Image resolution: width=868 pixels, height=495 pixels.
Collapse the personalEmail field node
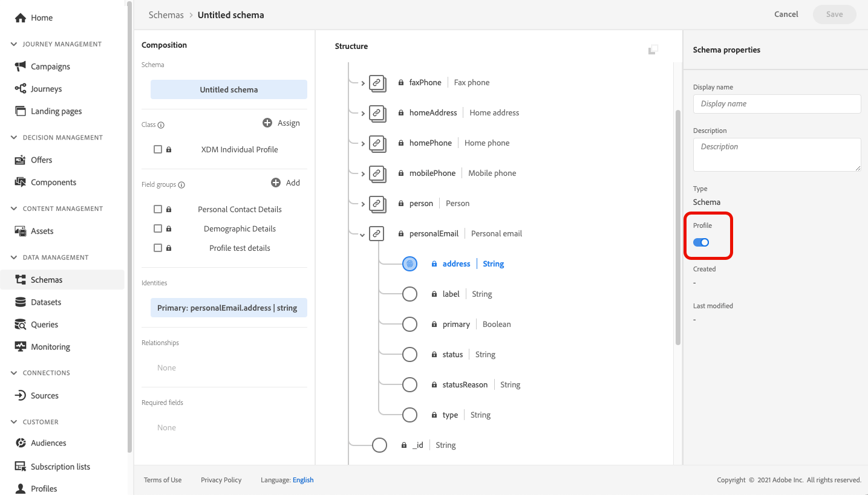[362, 235]
